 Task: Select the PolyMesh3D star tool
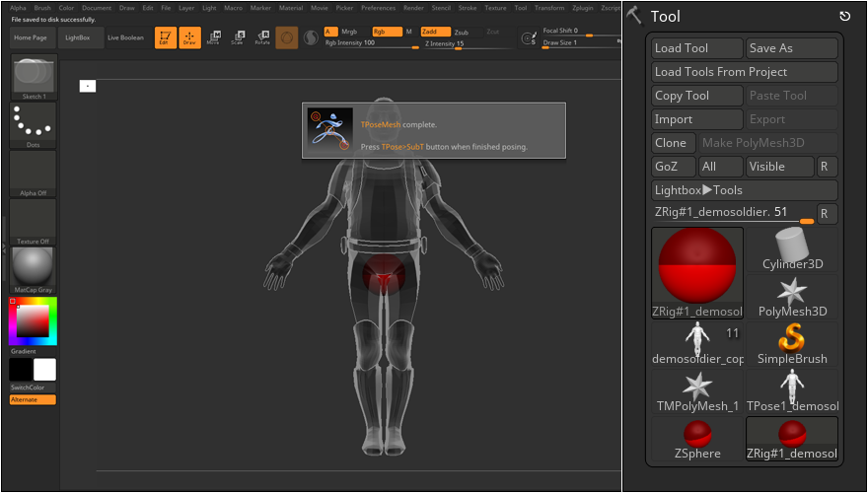[x=792, y=297]
